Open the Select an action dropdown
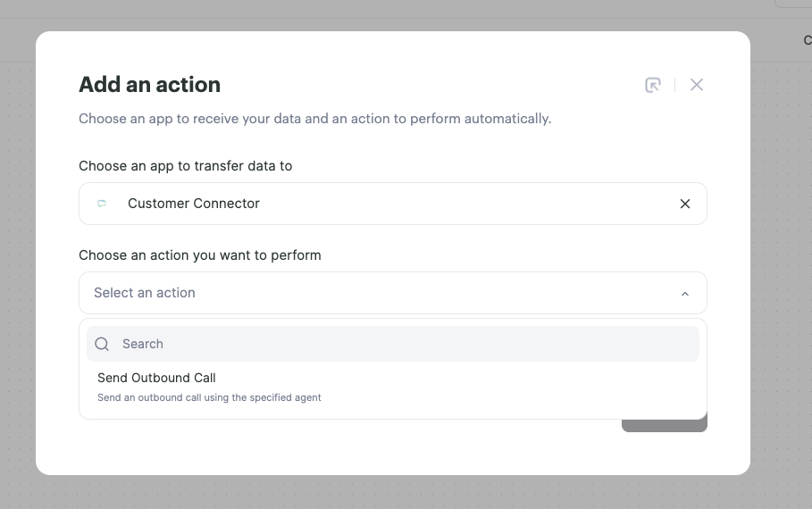812x509 pixels. click(392, 293)
